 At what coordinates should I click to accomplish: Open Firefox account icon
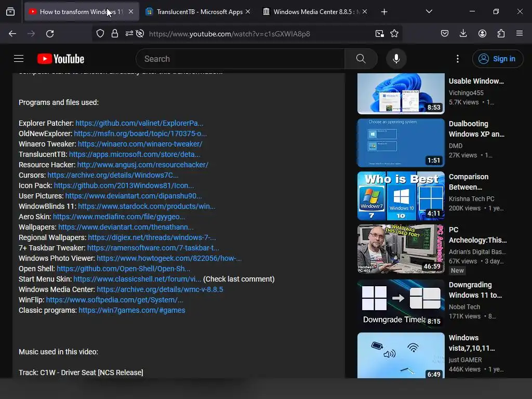(482, 34)
